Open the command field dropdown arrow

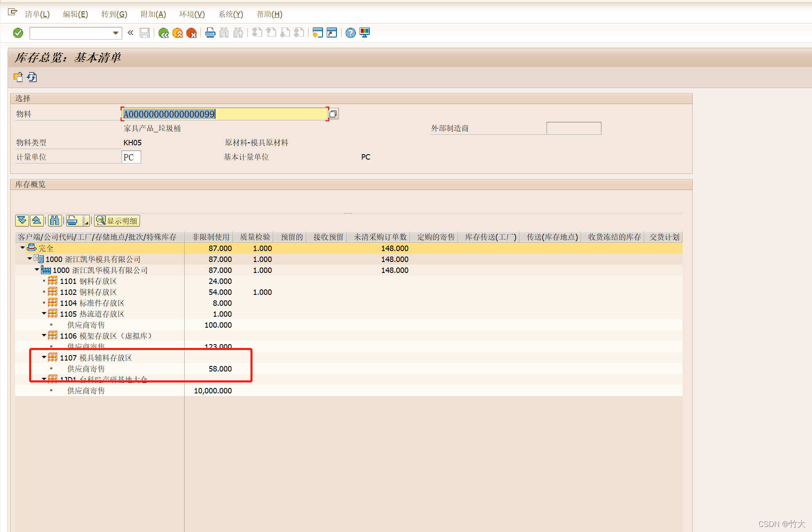[x=116, y=33]
